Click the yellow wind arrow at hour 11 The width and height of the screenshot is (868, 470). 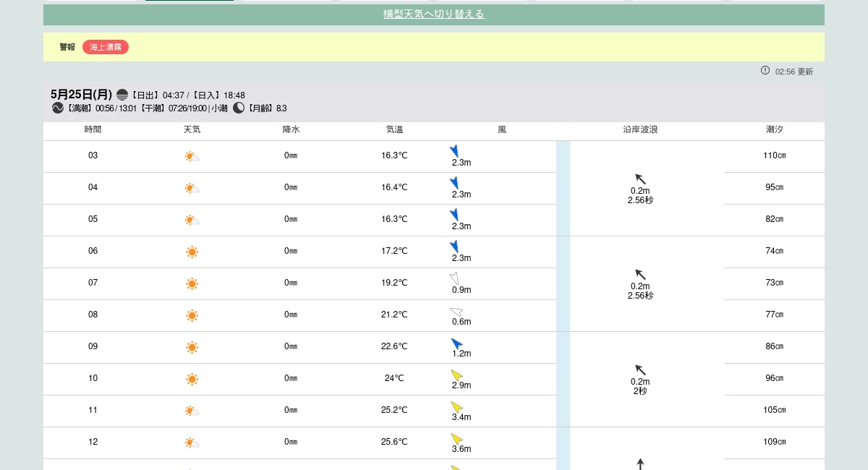click(x=456, y=407)
